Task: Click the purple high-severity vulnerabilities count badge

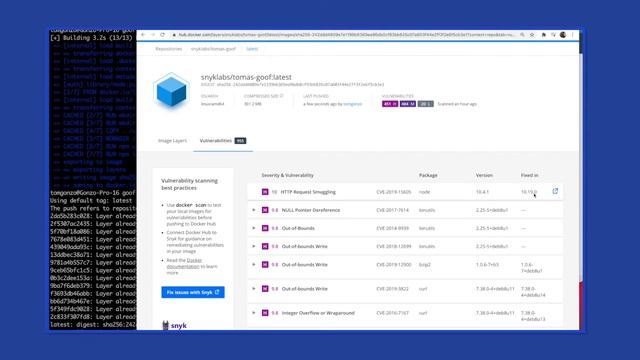Action: pyautogui.click(x=390, y=104)
